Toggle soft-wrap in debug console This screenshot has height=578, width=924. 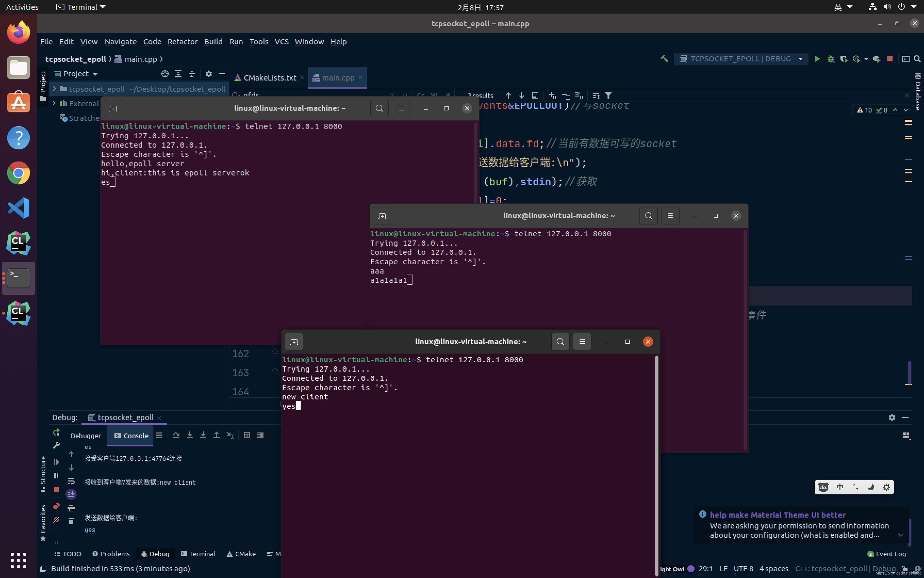coord(71,481)
